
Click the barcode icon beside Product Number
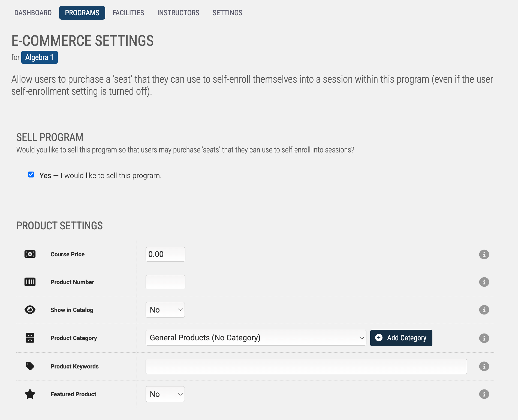click(x=30, y=282)
